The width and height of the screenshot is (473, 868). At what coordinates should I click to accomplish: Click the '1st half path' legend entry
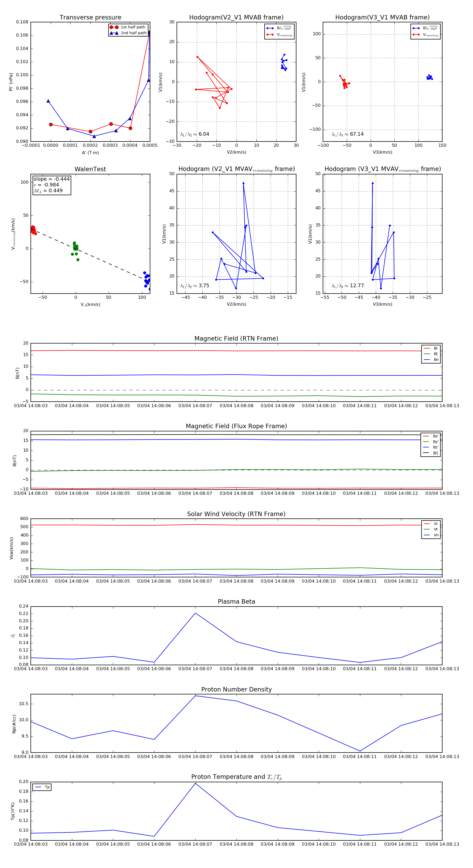pos(128,27)
